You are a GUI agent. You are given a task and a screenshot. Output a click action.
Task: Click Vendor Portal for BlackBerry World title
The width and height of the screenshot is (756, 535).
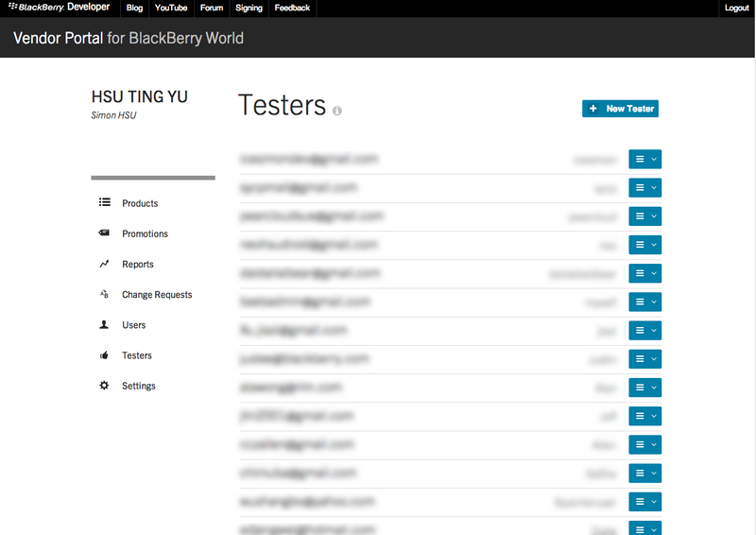coord(129,38)
